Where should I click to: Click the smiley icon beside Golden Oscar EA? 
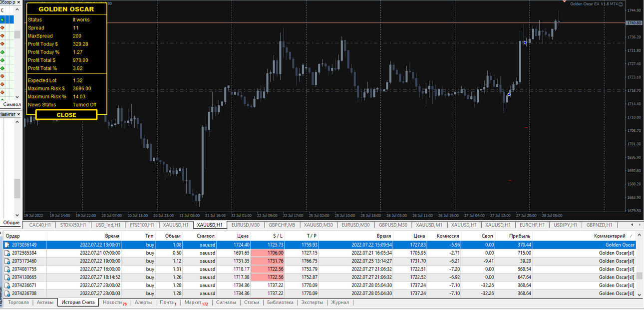click(x=621, y=3)
